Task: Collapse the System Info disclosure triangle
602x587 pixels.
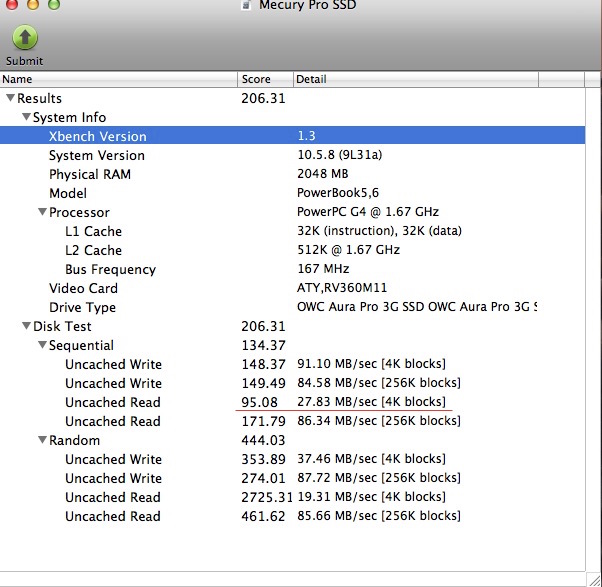Action: tap(26, 117)
